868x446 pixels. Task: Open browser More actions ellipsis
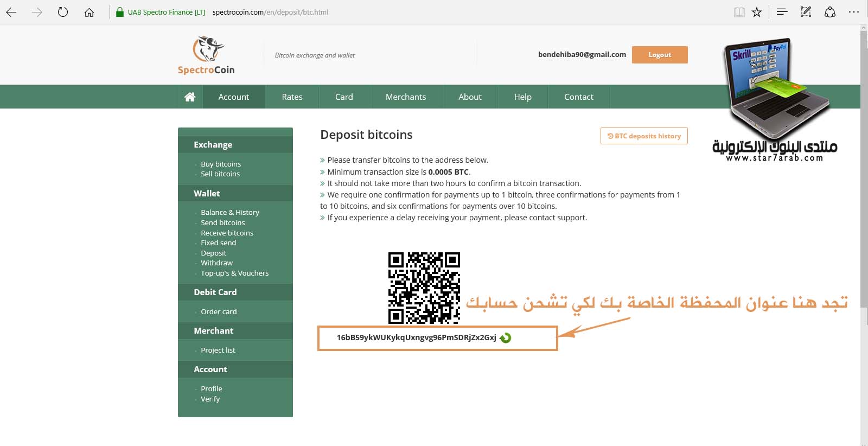854,11
